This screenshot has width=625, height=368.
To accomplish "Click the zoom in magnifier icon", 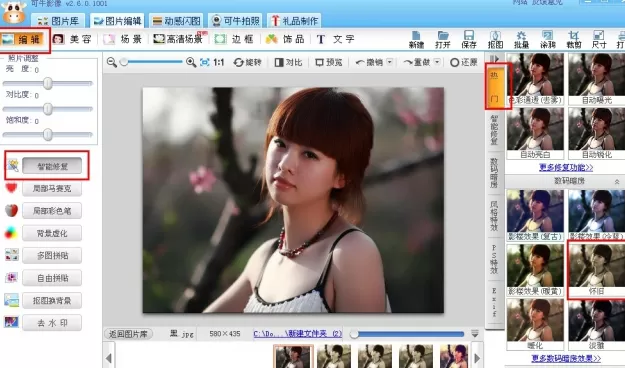I will click(x=191, y=62).
